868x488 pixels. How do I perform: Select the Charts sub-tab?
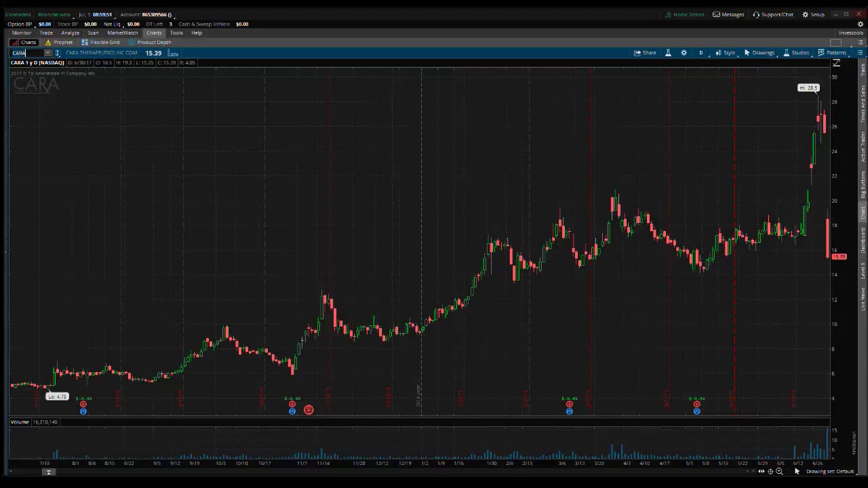pos(24,42)
